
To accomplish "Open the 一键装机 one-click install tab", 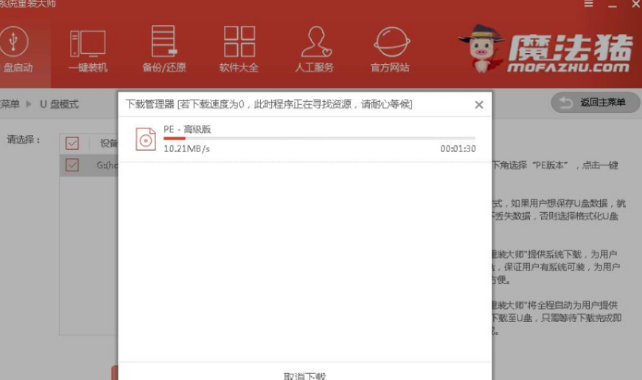I will tap(88, 49).
